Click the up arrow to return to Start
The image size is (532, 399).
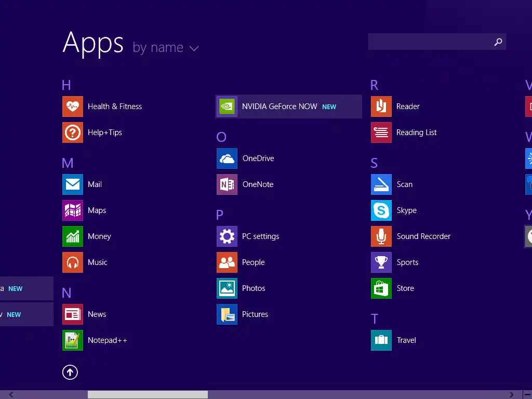click(70, 372)
